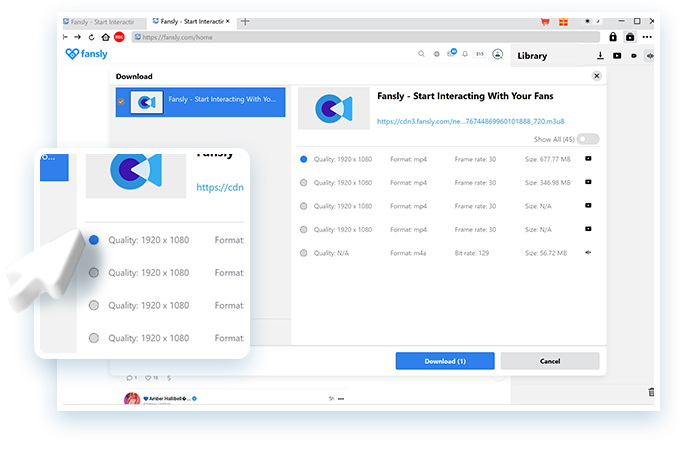
Task: Reload the page with the refresh icon
Action: (91, 37)
